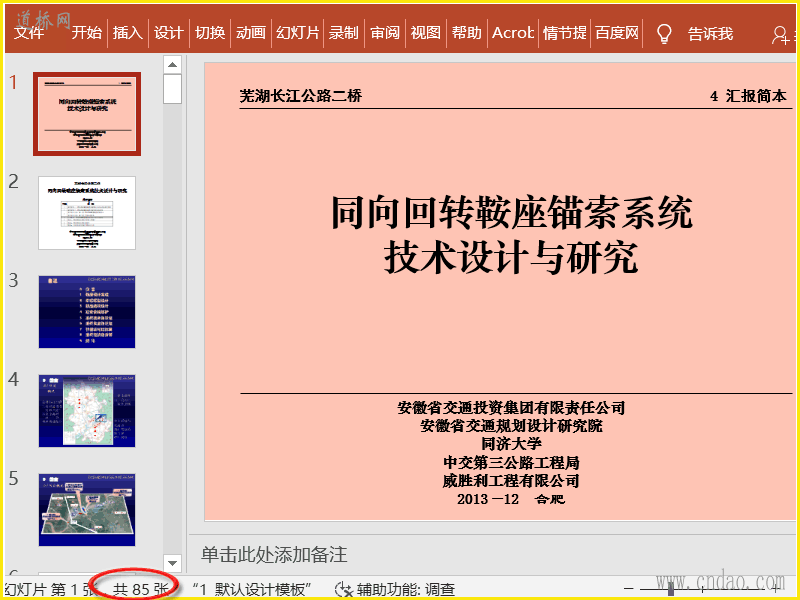The width and height of the screenshot is (800, 600).
Task: Click the lightbulb Tell Me icon
Action: pyautogui.click(x=663, y=34)
